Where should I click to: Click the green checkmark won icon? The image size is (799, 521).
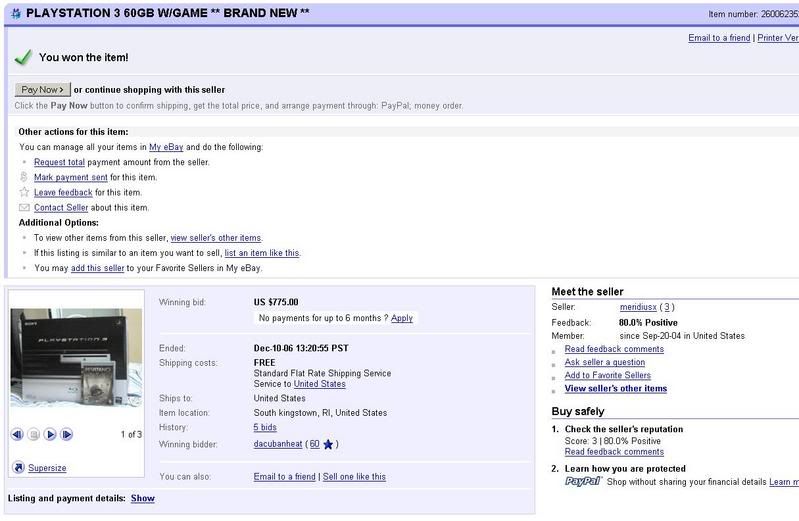[23, 57]
